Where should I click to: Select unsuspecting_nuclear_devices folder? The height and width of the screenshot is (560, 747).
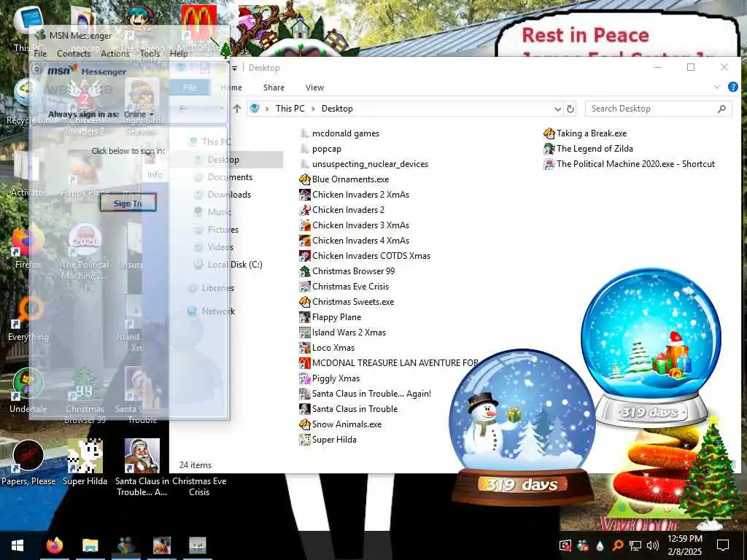point(364,164)
